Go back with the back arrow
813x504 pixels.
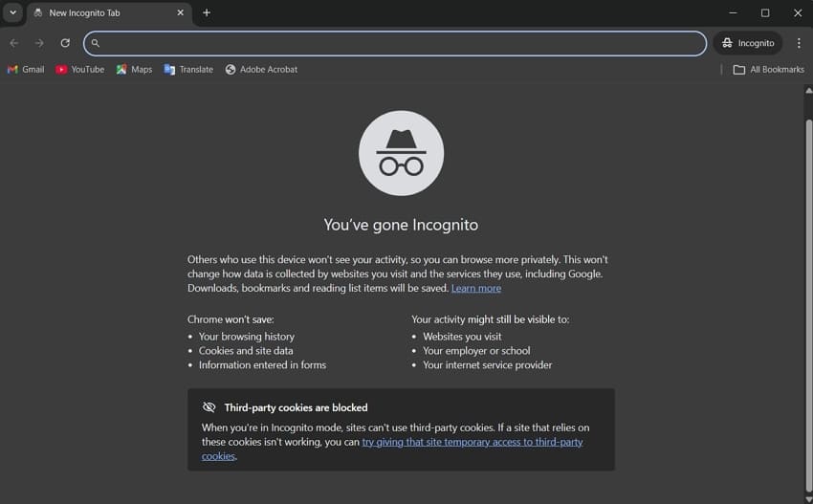click(14, 43)
